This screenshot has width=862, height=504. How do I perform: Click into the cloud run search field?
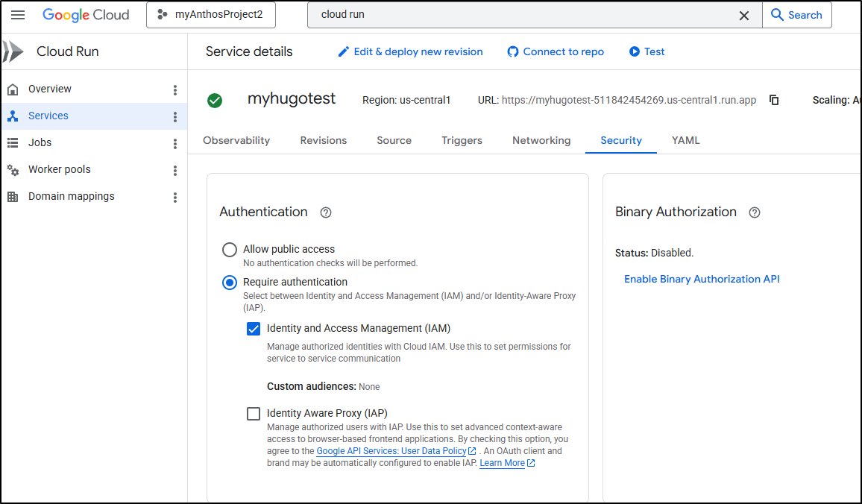[x=522, y=15]
